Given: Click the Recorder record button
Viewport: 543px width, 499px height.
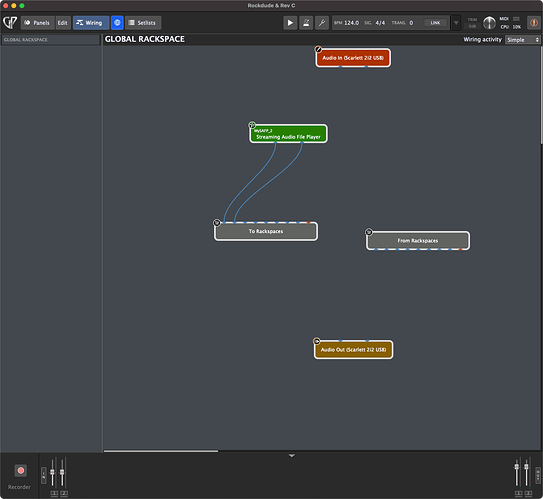Looking at the screenshot, I should point(20,471).
